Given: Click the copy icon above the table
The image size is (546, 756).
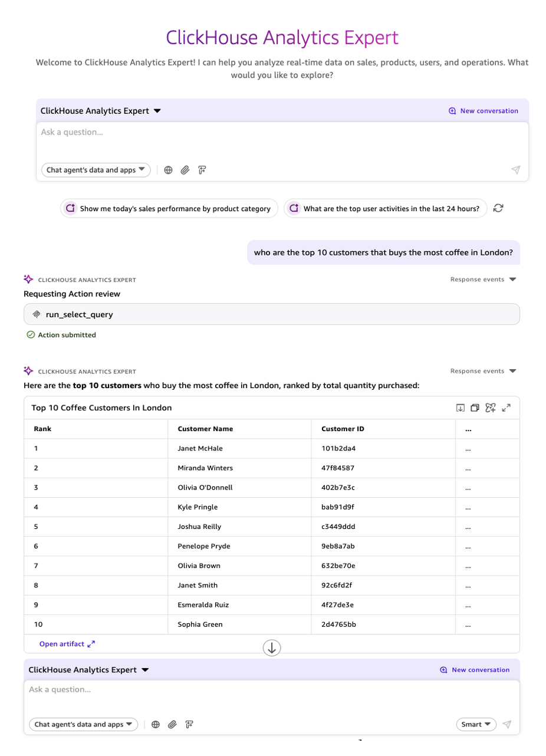Looking at the screenshot, I should (475, 407).
